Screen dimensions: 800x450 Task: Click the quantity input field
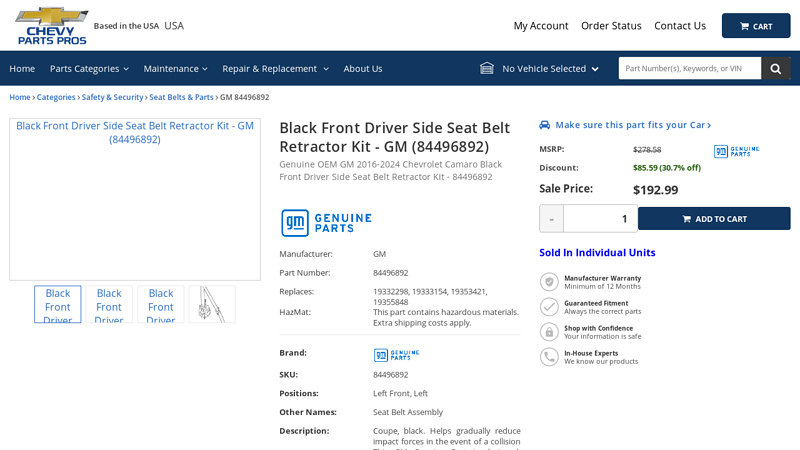coord(600,219)
